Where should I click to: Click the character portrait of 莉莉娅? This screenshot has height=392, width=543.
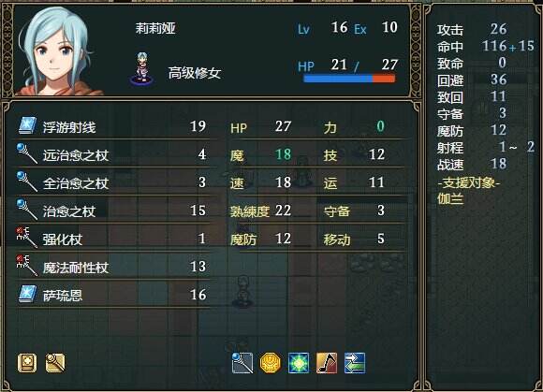[59, 51]
